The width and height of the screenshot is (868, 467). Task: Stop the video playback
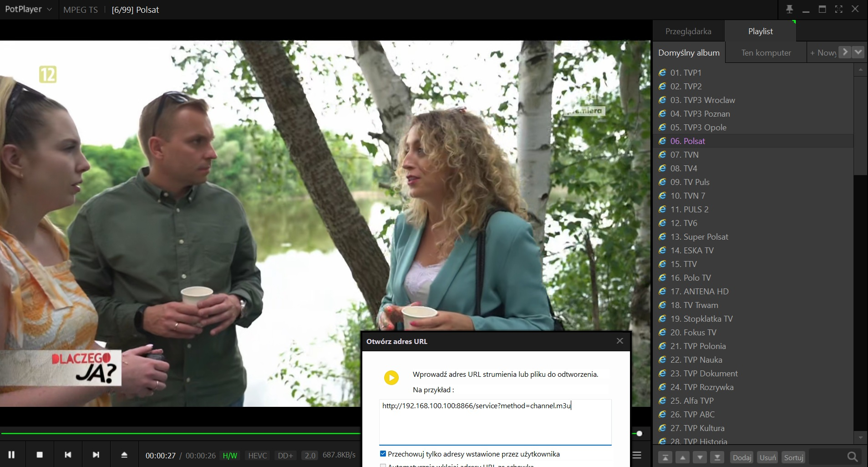pyautogui.click(x=40, y=455)
